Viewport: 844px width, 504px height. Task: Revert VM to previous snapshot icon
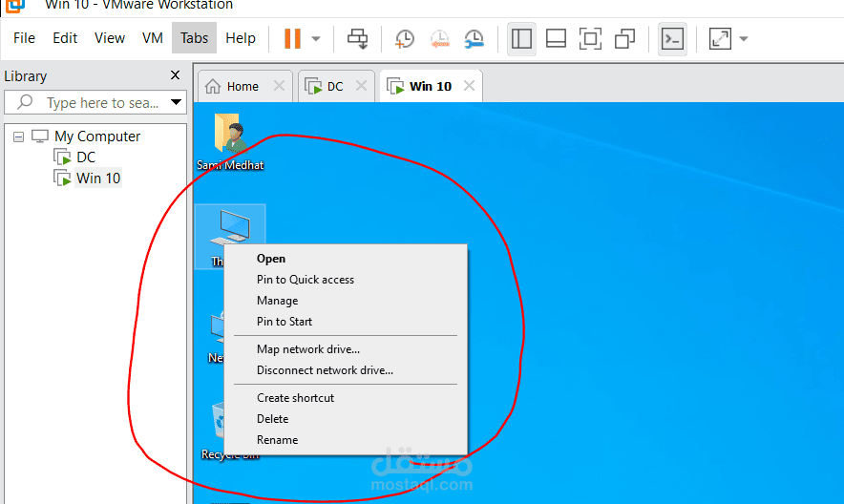(x=440, y=39)
